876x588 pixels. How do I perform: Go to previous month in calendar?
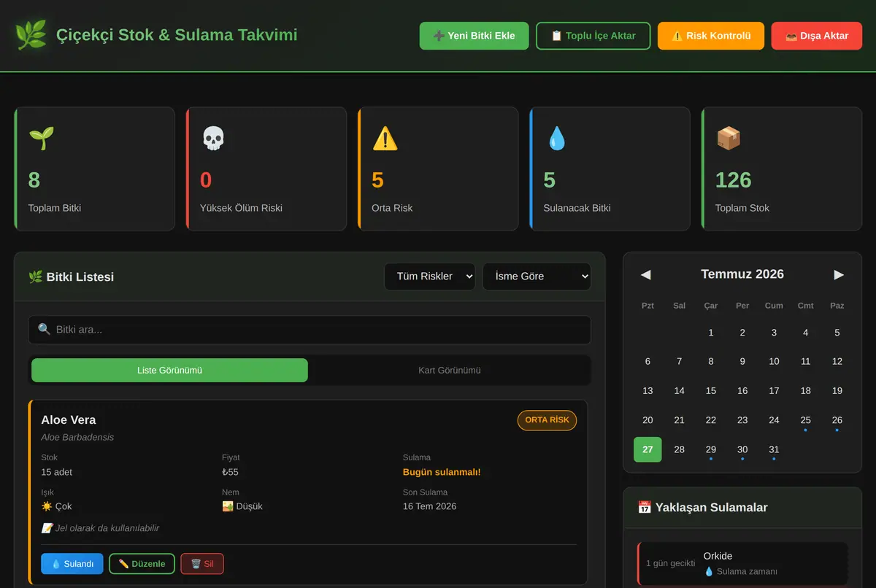(645, 274)
